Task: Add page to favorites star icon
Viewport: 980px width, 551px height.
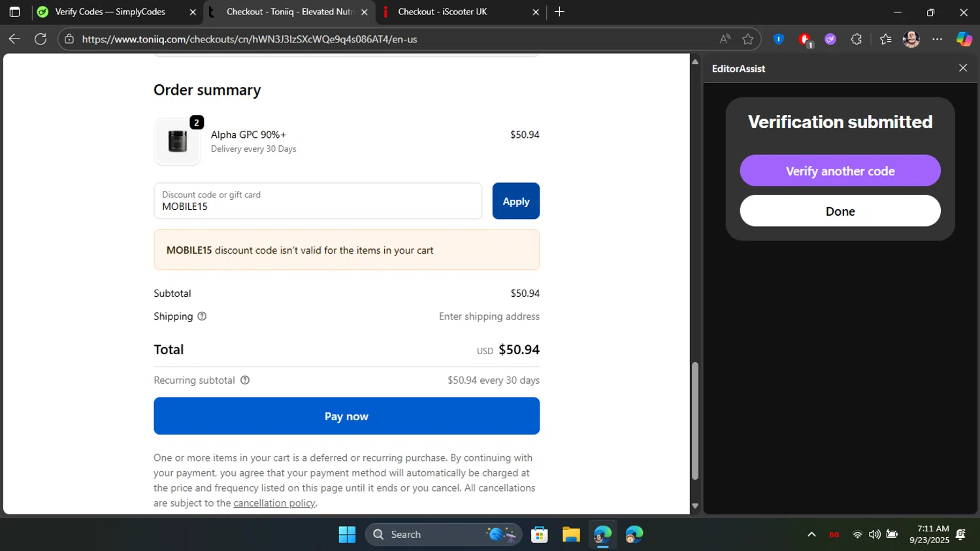Action: [748, 39]
